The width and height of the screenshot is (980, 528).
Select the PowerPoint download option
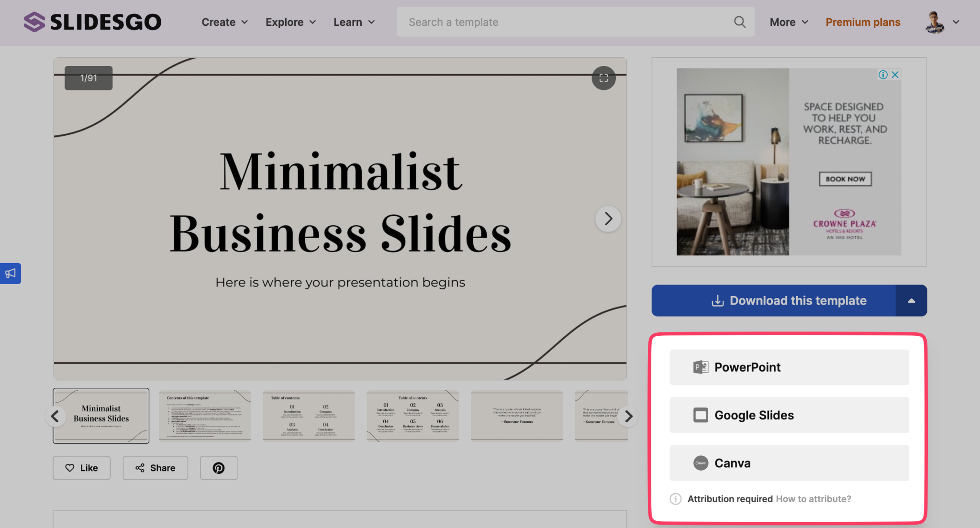click(788, 367)
